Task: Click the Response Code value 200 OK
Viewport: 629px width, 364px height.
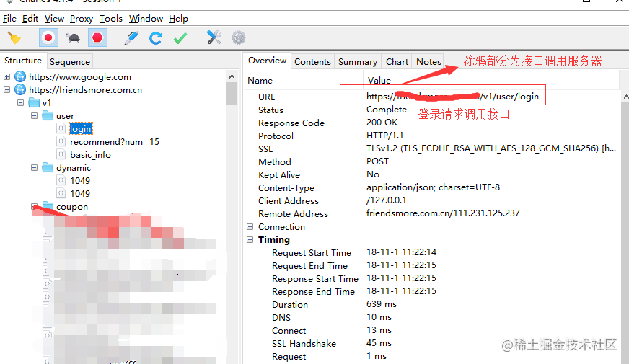Action: tap(382, 123)
